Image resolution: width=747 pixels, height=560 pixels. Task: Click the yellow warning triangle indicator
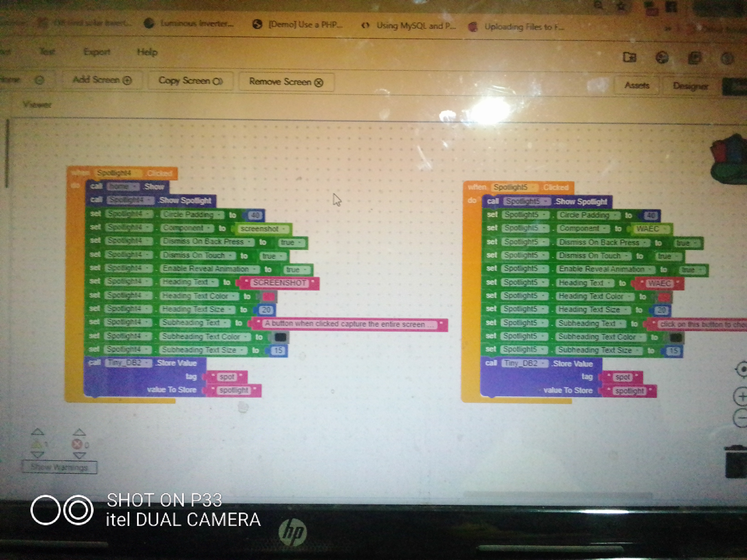[37, 444]
